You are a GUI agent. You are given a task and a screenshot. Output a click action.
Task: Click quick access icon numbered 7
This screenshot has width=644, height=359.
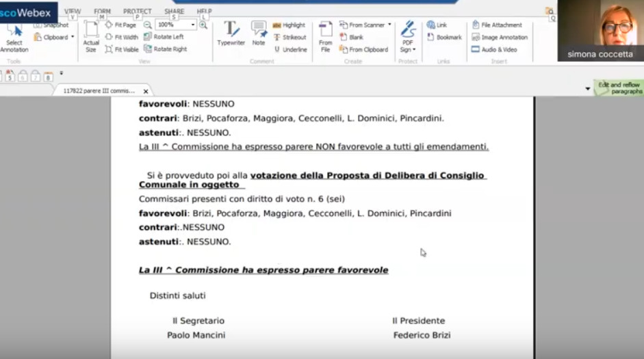36,76
